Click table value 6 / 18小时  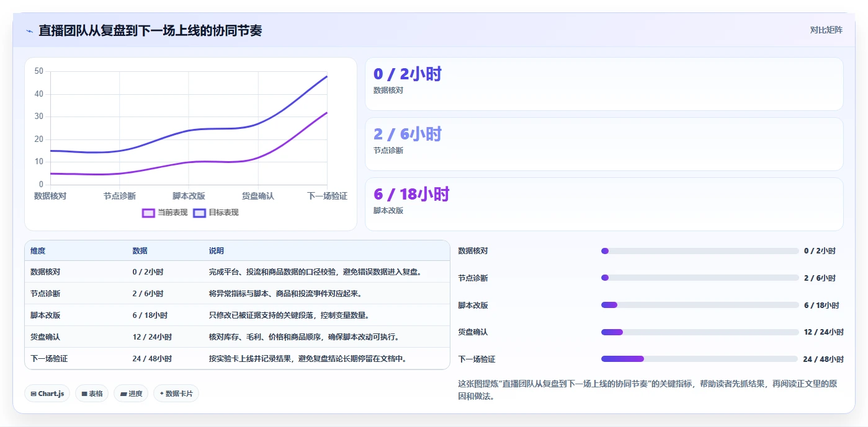[150, 315]
